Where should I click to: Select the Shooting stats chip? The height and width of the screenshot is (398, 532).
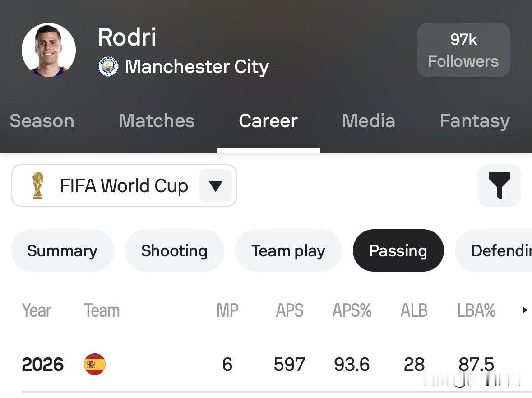(x=174, y=250)
